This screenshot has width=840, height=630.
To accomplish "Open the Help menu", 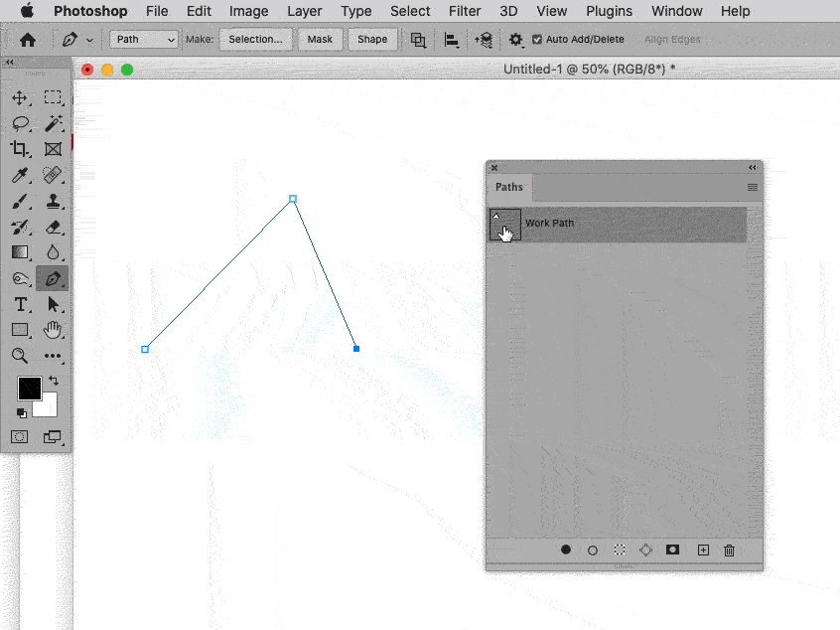I will (735, 11).
